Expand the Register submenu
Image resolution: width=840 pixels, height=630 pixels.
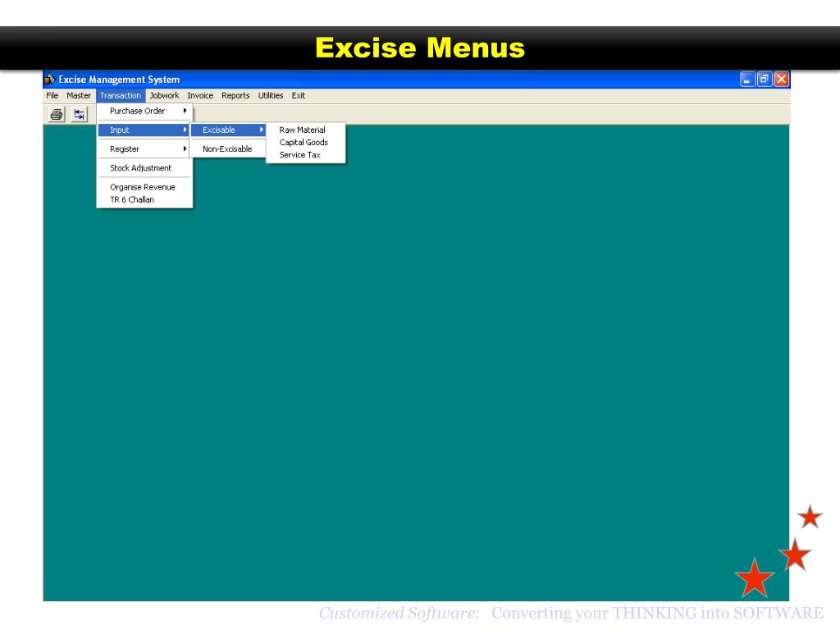144,149
